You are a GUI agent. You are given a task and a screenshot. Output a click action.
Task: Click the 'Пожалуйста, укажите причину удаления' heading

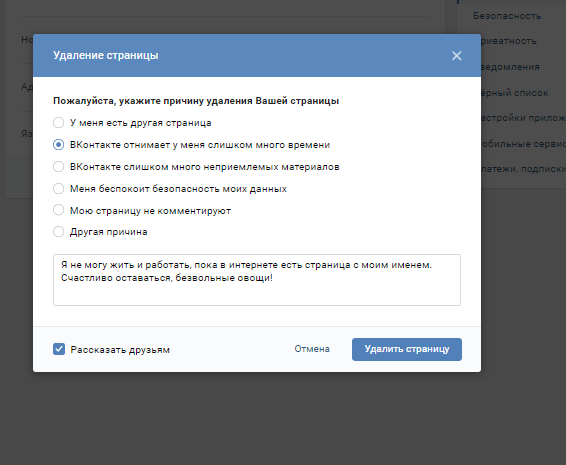coord(196,101)
